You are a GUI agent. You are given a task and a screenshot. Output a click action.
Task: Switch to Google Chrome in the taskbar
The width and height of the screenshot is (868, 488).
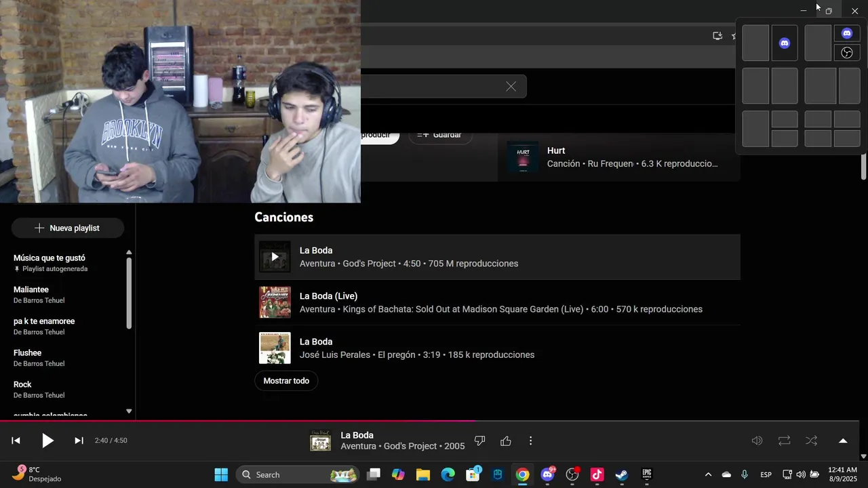point(522,474)
